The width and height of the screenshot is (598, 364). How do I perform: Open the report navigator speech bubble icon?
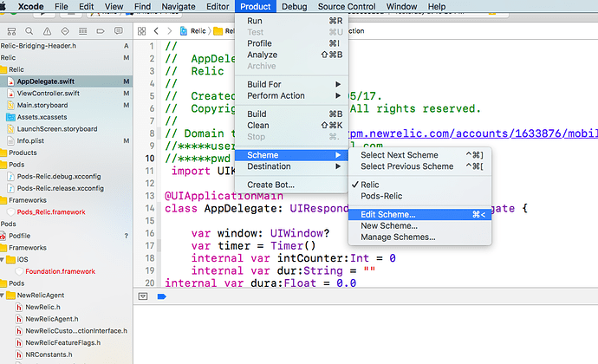pos(119,31)
